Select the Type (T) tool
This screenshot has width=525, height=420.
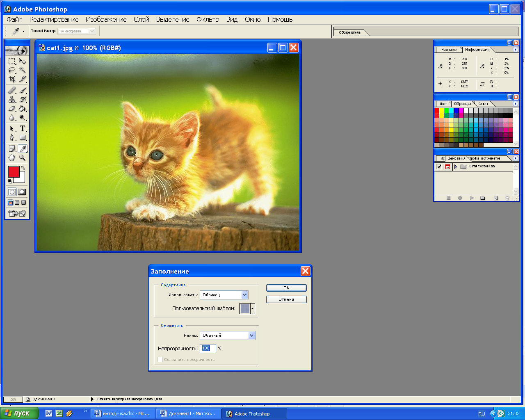pyautogui.click(x=23, y=128)
